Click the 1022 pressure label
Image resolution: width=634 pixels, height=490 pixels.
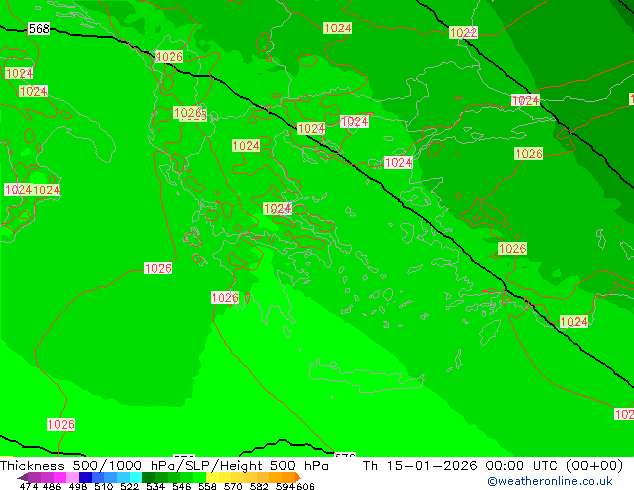(x=463, y=33)
